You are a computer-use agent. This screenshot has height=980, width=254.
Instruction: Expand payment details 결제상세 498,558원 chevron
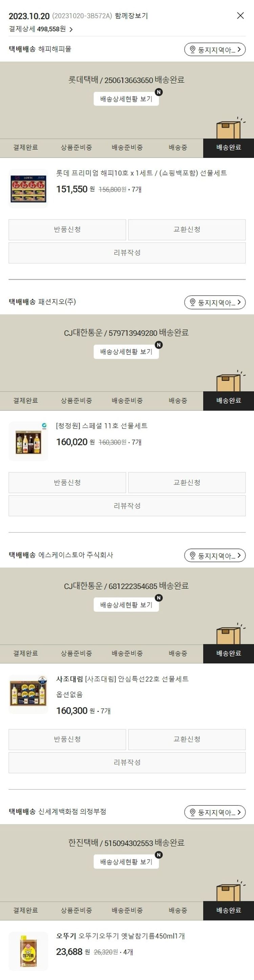[x=71, y=29]
